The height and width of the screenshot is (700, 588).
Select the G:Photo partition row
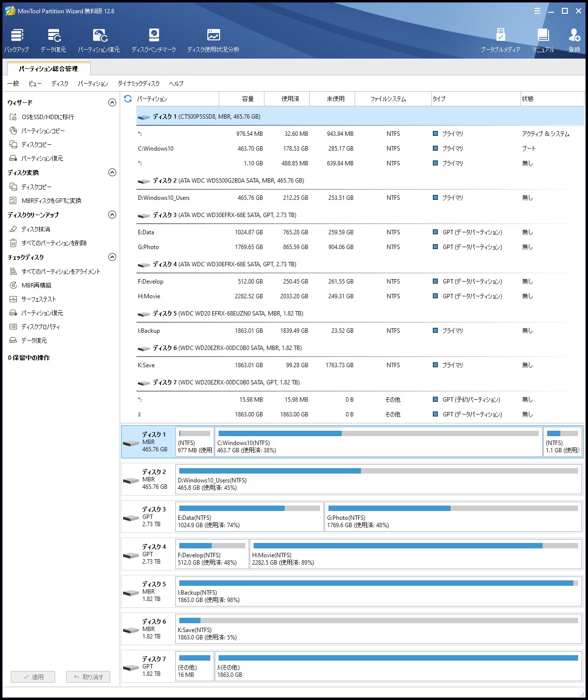click(360, 247)
